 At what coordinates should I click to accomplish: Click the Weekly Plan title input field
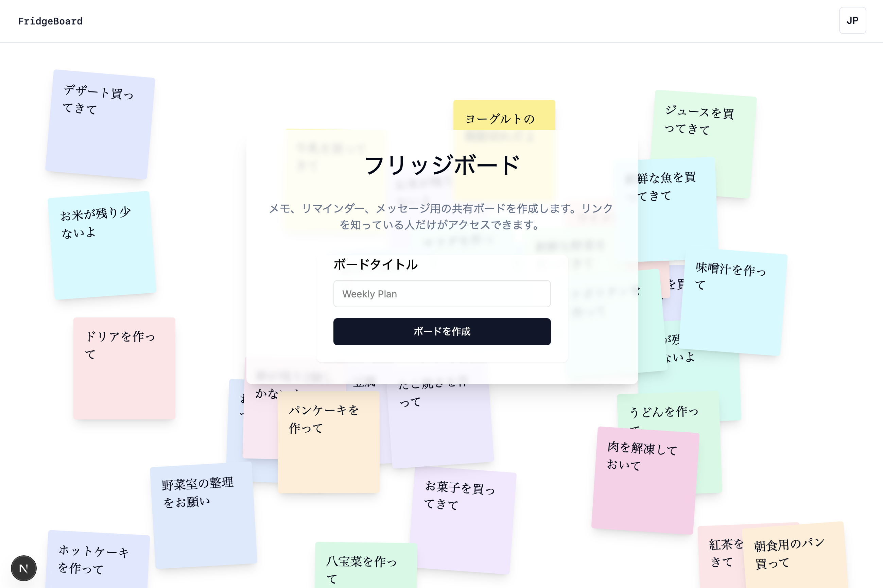click(x=442, y=294)
